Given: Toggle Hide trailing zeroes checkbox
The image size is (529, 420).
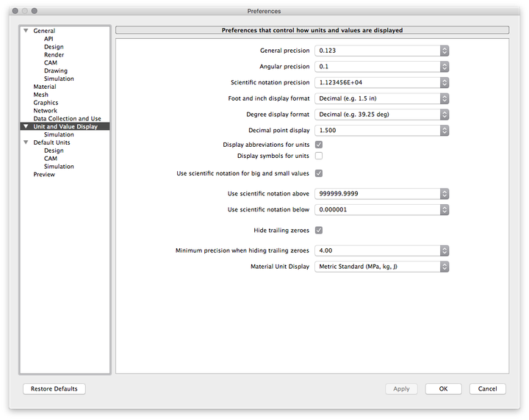Looking at the screenshot, I should (x=319, y=231).
